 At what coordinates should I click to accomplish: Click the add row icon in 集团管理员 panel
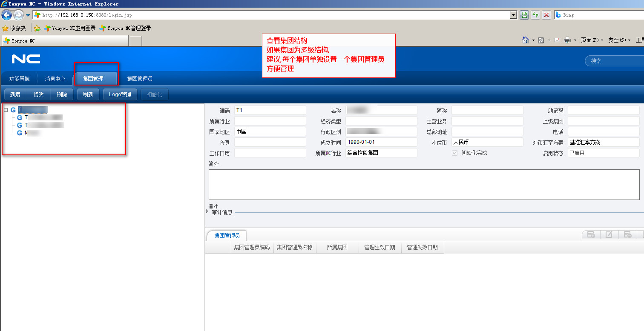coord(591,234)
